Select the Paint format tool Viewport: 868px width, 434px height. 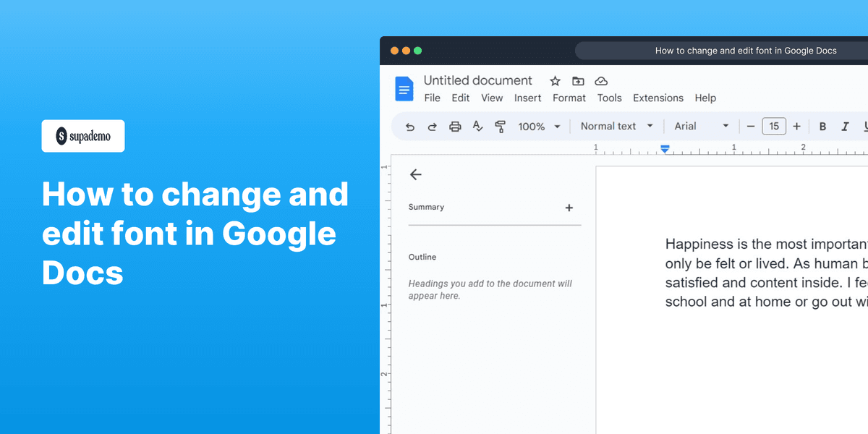pos(501,126)
